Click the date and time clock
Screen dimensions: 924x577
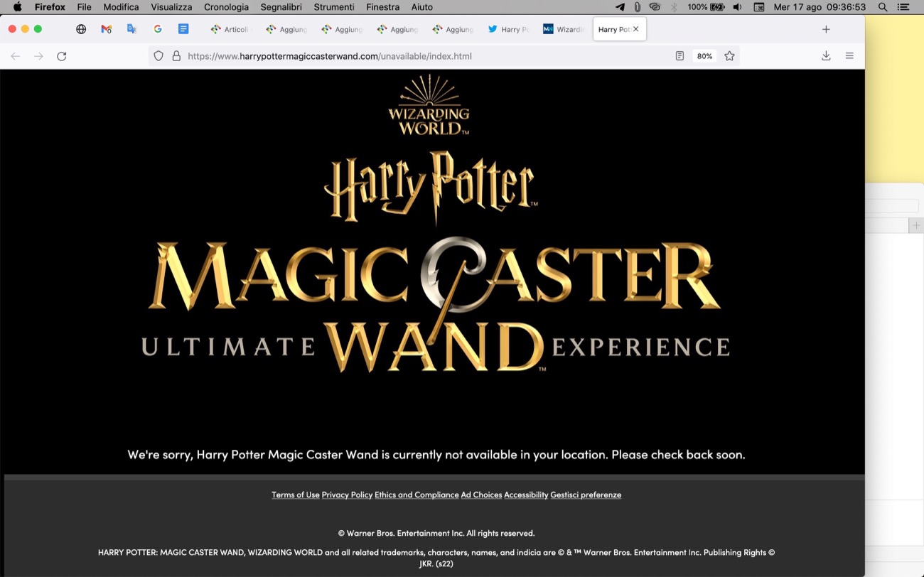820,7
